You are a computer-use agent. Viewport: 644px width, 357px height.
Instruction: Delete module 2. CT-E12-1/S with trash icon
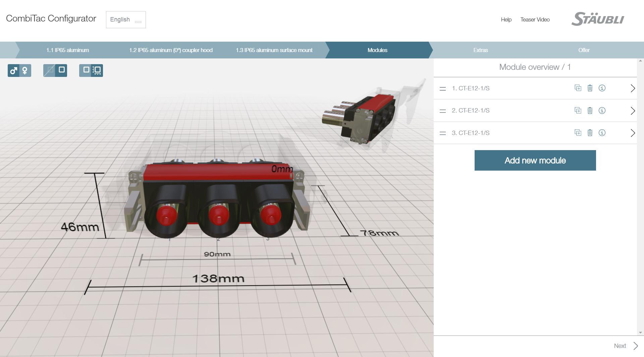tap(590, 110)
